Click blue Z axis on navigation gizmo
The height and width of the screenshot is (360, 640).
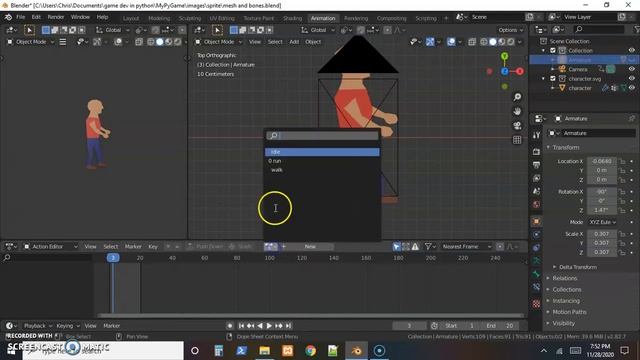tap(505, 71)
